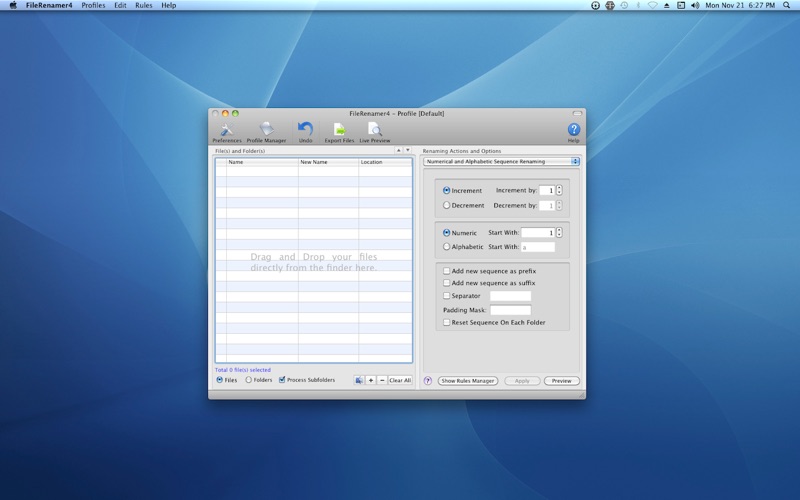Click the toolbar toggle pill in the title bar
The height and width of the screenshot is (500, 800).
[x=577, y=113]
